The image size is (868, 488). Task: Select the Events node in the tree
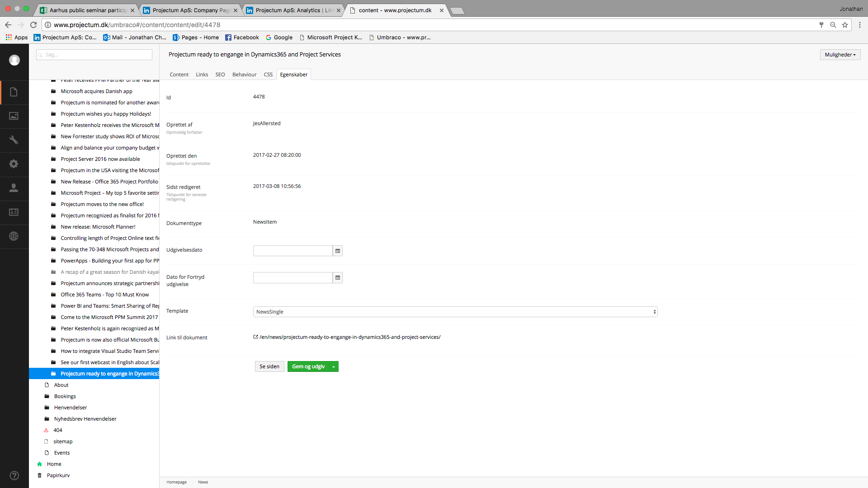62,452
